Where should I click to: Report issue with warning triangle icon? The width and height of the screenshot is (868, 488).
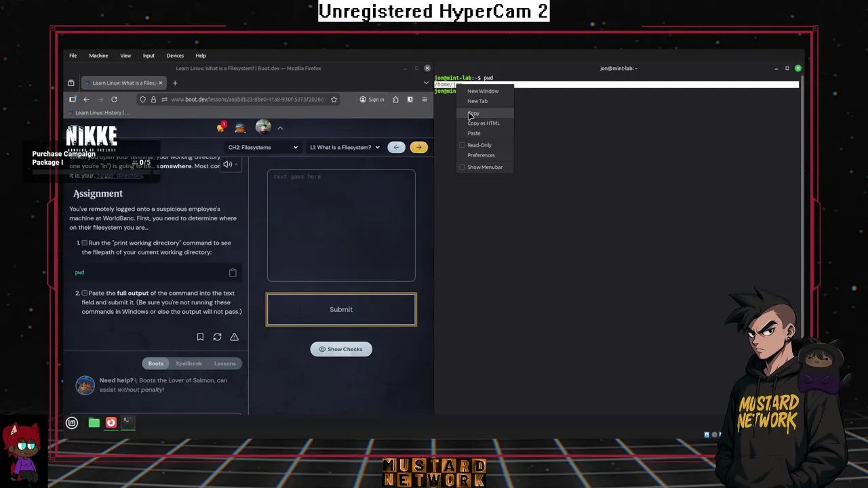point(234,337)
